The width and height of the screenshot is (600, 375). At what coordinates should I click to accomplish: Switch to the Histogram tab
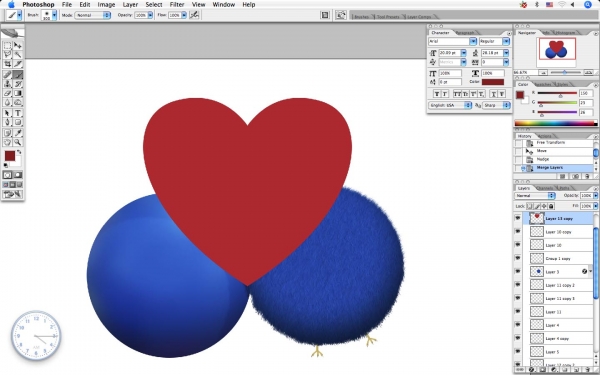click(565, 33)
